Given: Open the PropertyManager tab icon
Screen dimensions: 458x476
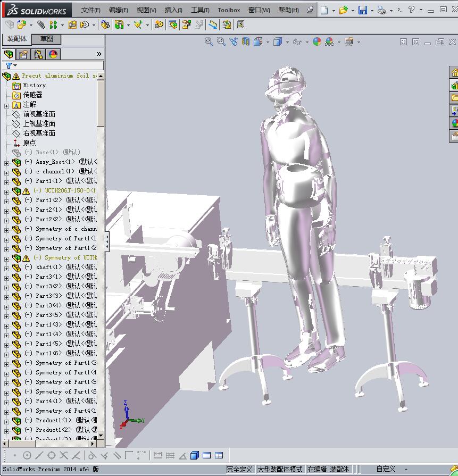Looking at the screenshot, I should [23, 54].
